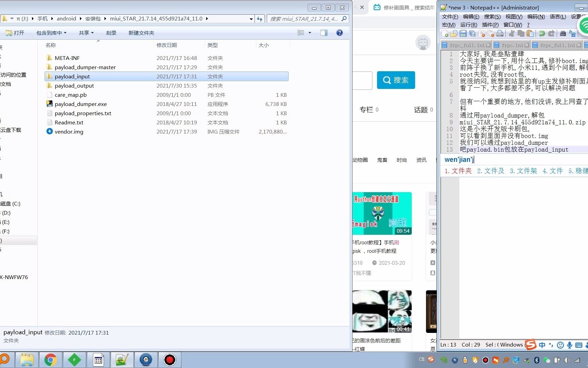Open the 包含到库中 dropdown
The height and width of the screenshot is (368, 588).
click(51, 33)
